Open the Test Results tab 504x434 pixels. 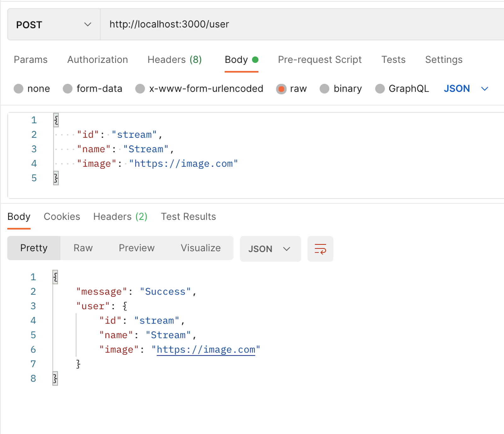coord(188,216)
